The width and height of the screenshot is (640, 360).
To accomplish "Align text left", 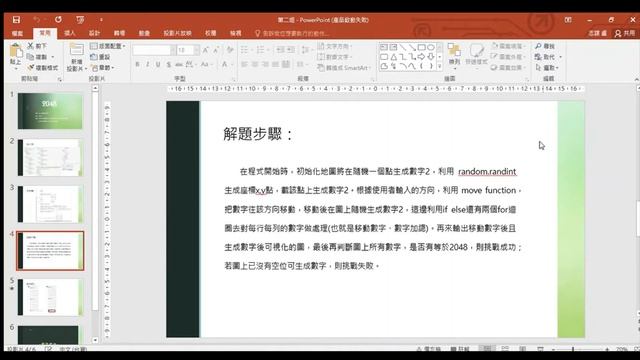I will click(244, 64).
